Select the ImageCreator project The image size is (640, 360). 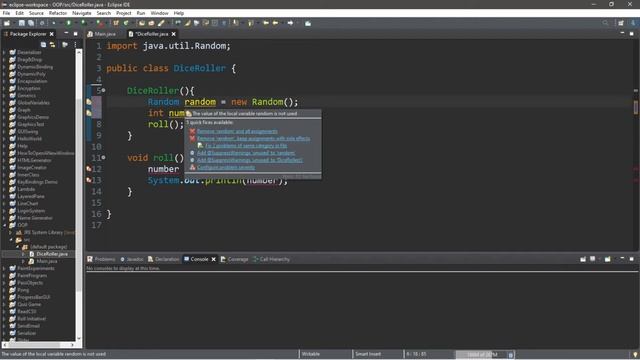click(x=32, y=167)
